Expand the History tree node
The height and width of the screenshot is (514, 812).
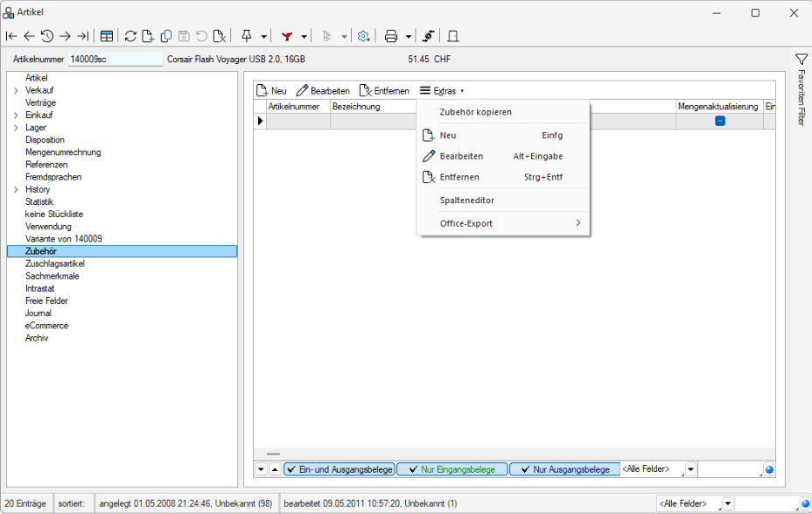(x=16, y=189)
